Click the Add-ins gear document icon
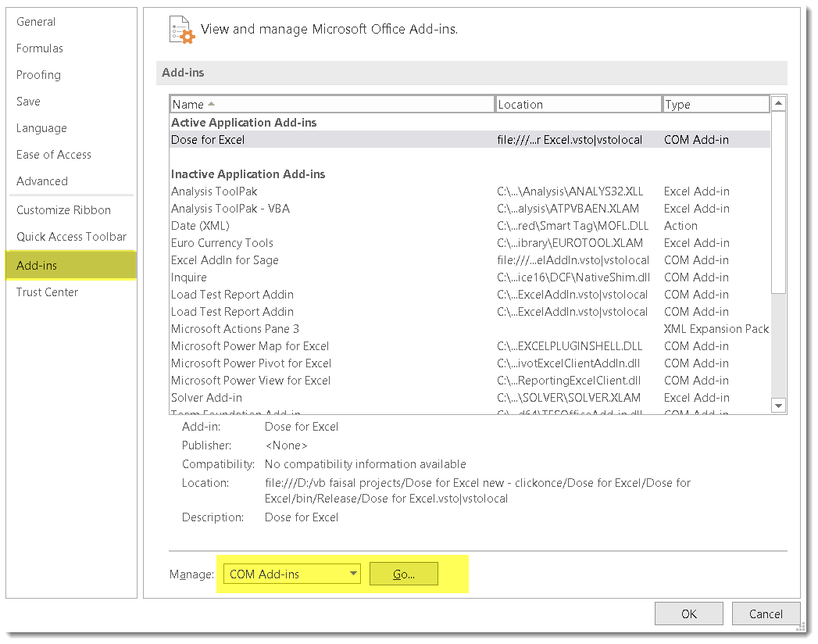818x644 pixels. coord(181,30)
